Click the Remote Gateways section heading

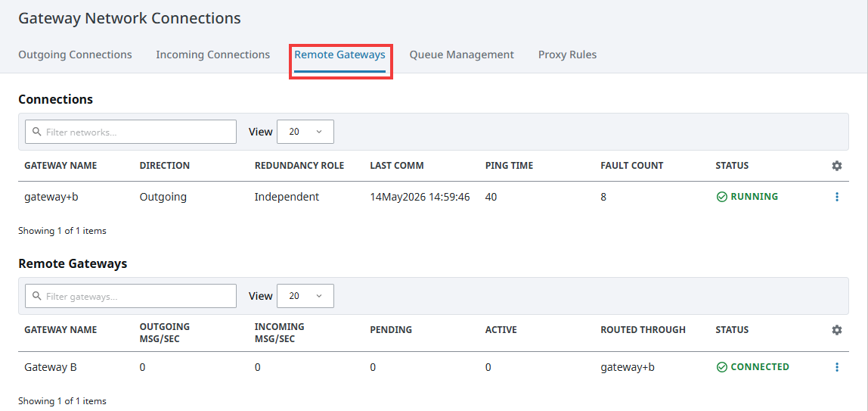tap(73, 263)
